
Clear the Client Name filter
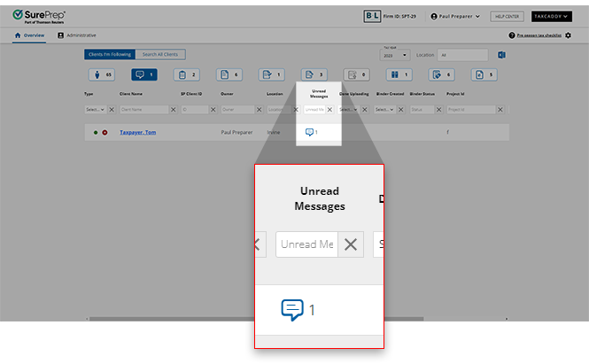[x=174, y=110]
